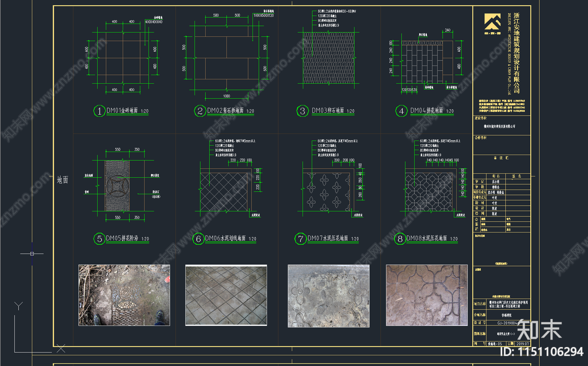Click the flower pattern in DM07 drawing
Screen dimensions: 588x366
point(326,192)
